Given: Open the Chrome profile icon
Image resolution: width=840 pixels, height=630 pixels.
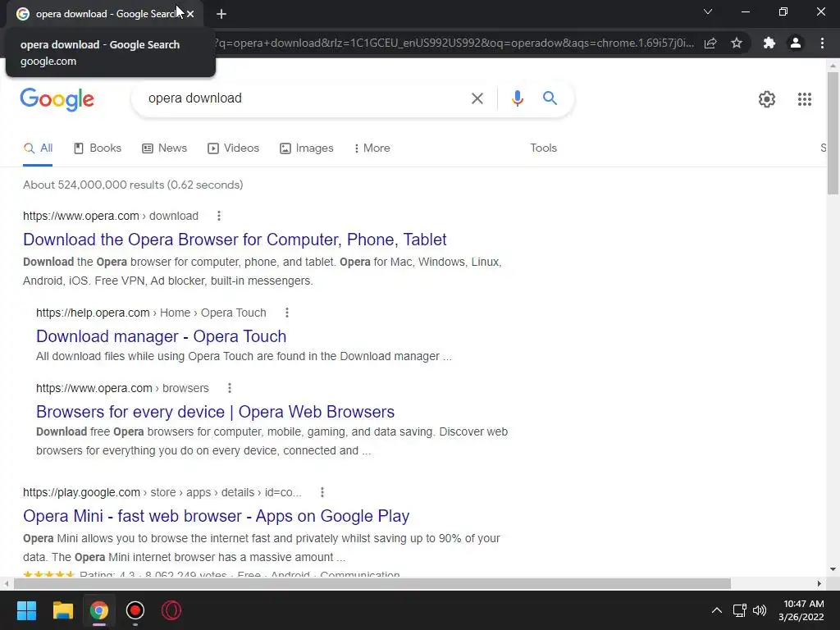Looking at the screenshot, I should [x=796, y=43].
